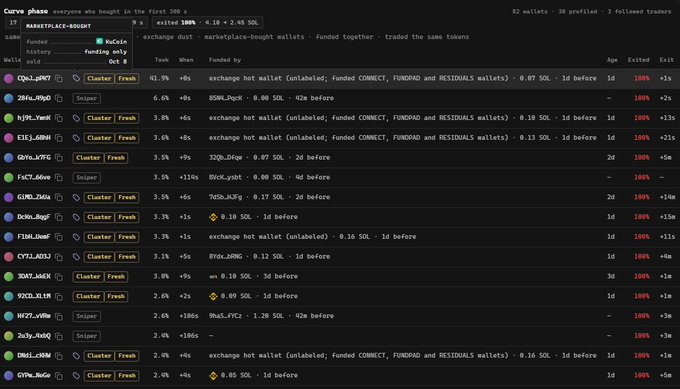Click the exited 100% summary chip
This screenshot has width=680, height=389.
point(207,23)
